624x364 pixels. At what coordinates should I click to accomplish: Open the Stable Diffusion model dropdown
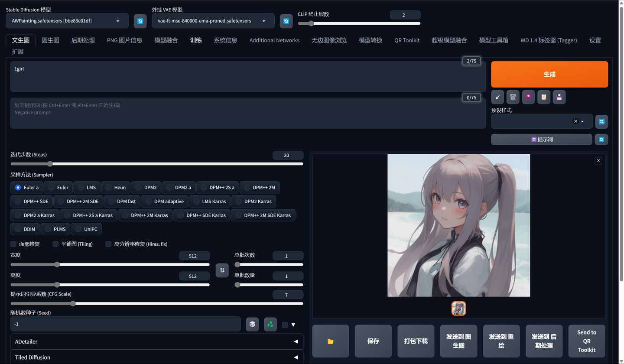[67, 21]
